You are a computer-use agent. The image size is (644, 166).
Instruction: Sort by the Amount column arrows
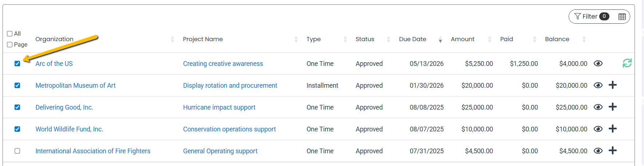coord(490,39)
